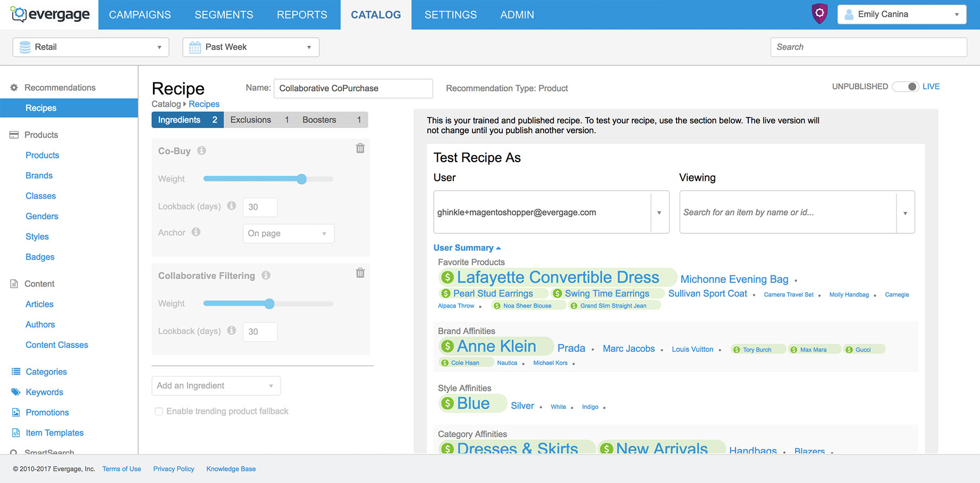980x483 pixels.
Task: Show info for Co-Buy ingredient
Action: [201, 150]
